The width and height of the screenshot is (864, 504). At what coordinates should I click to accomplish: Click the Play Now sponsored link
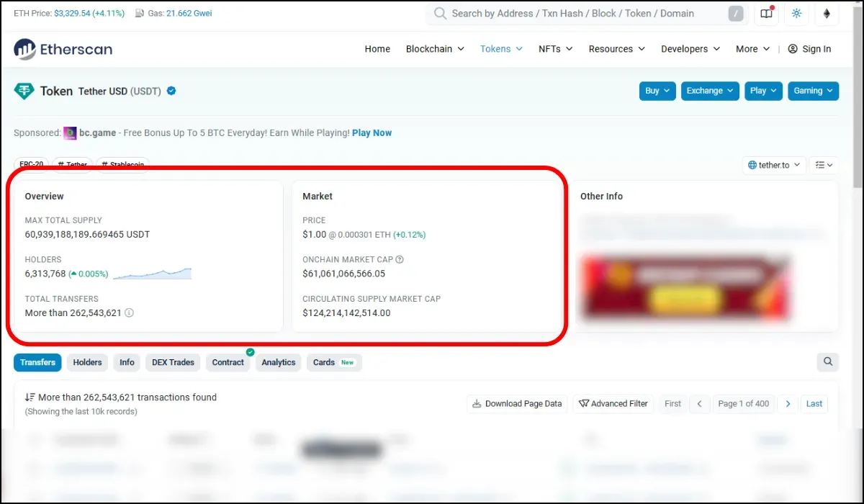coord(372,133)
